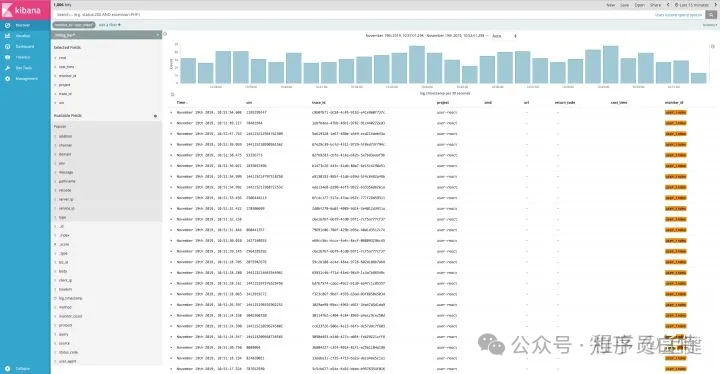Screen dimensions: 720x374
Task: Open the Timelion sidebar icon
Action: pos(8,57)
